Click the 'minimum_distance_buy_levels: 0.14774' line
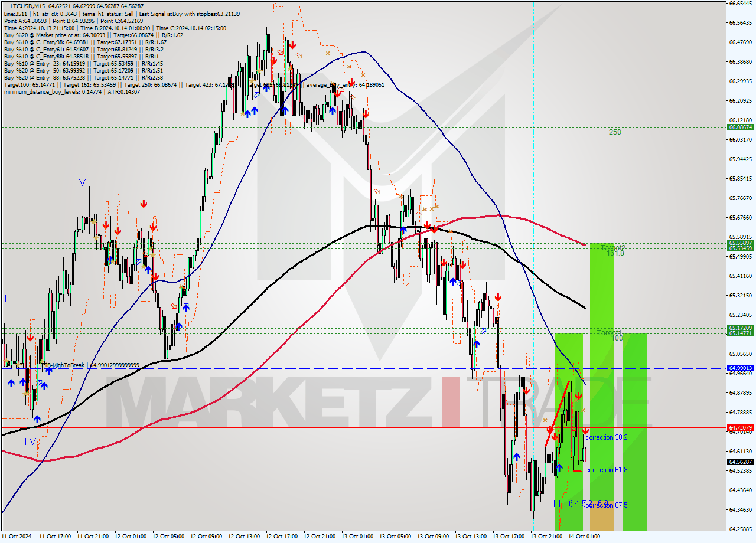The height and width of the screenshot is (543, 756). coord(72,91)
